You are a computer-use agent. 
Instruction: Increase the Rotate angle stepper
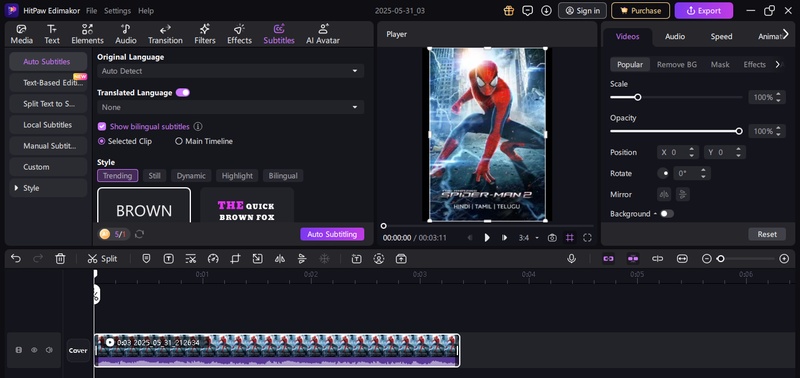[x=703, y=170]
